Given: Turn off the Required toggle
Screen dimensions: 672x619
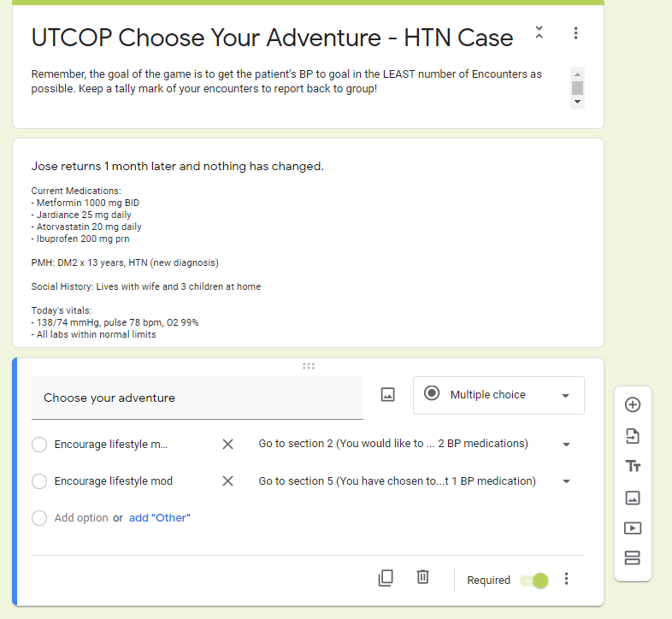Looking at the screenshot, I should tap(534, 581).
